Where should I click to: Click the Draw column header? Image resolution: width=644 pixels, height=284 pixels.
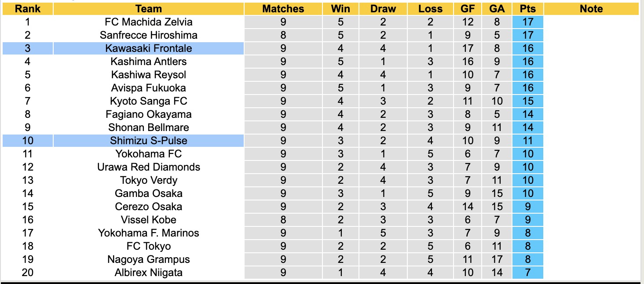[x=383, y=9]
